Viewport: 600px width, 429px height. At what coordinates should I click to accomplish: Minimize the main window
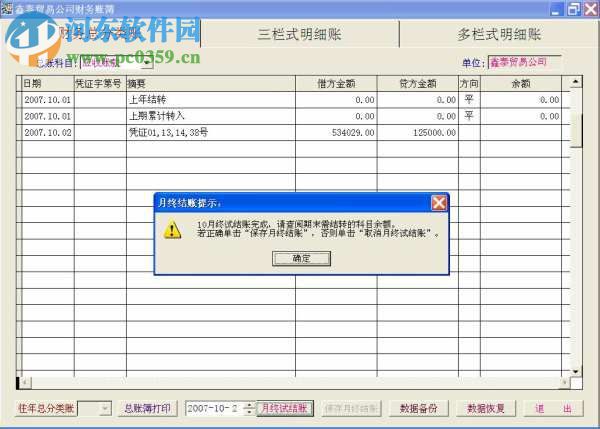[556, 8]
